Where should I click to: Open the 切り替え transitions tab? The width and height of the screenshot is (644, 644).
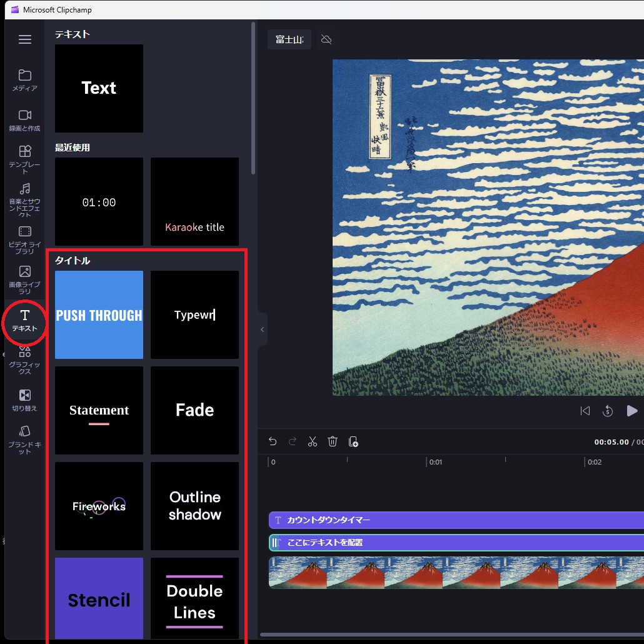click(24, 400)
